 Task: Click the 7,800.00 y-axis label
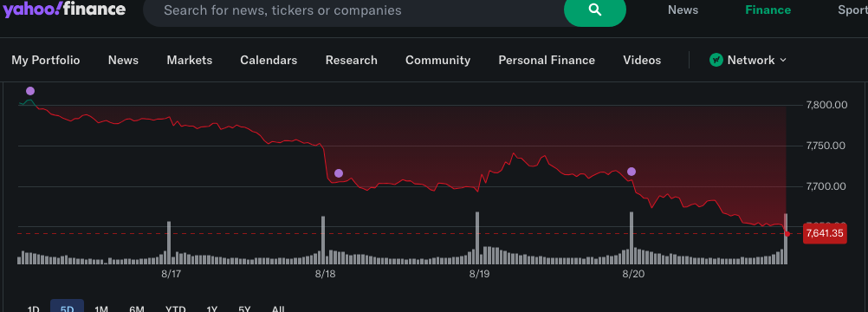point(827,105)
